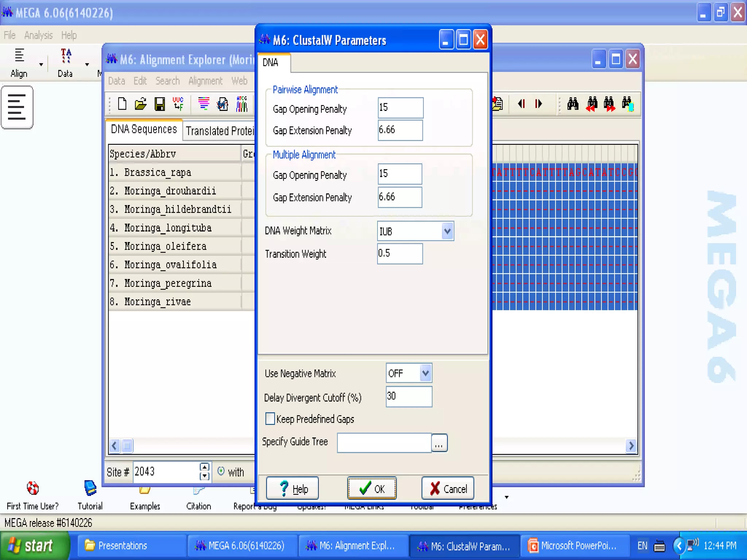Select the 'with' radio button

pyautogui.click(x=221, y=471)
